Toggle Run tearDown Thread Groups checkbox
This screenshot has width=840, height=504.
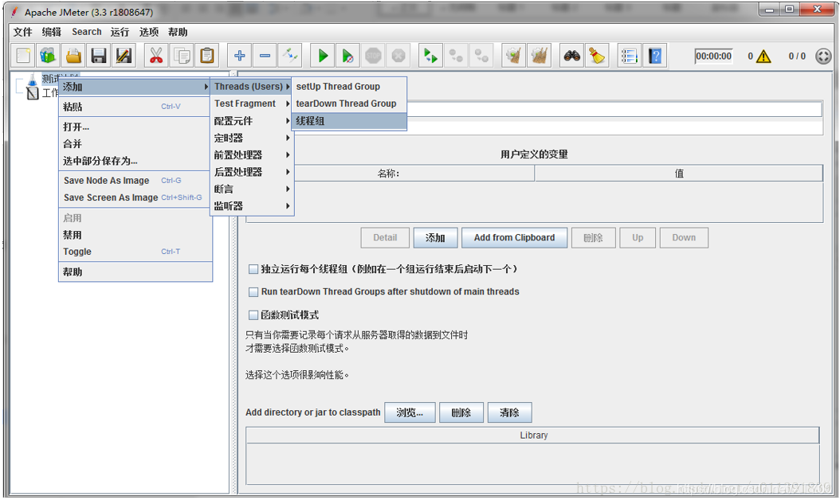pos(253,292)
